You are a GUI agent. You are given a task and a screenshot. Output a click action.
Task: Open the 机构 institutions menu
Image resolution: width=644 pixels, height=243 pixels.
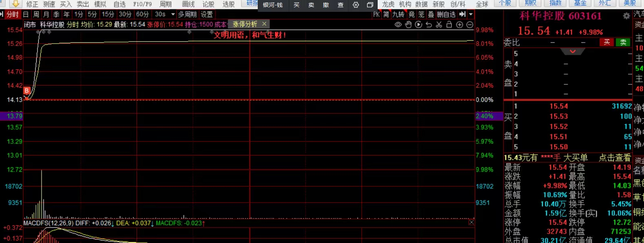tap(405, 4)
